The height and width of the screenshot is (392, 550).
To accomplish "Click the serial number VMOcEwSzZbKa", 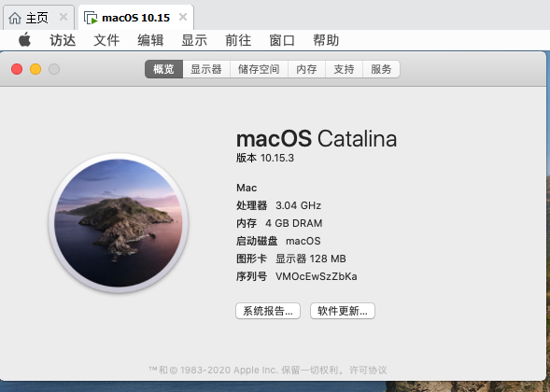I will (x=317, y=276).
